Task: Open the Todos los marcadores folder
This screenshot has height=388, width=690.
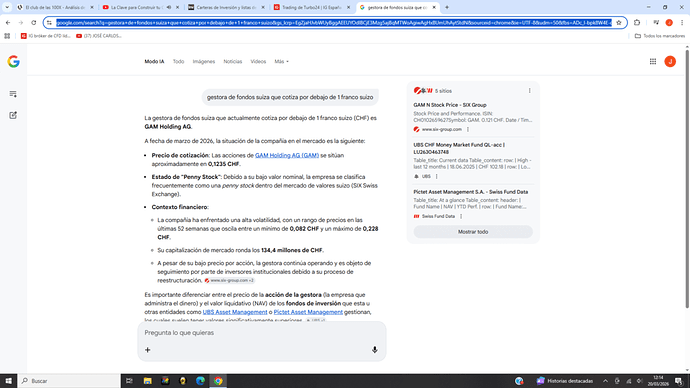Action: point(660,36)
